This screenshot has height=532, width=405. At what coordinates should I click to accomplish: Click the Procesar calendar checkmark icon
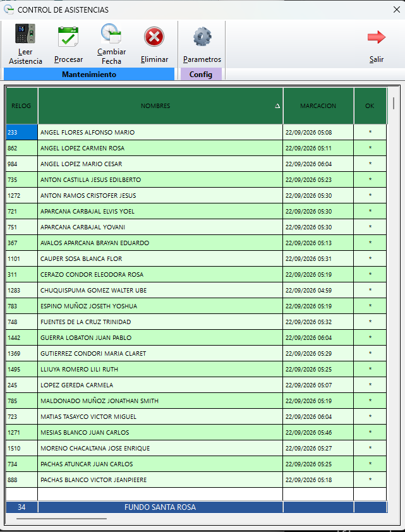[x=68, y=37]
